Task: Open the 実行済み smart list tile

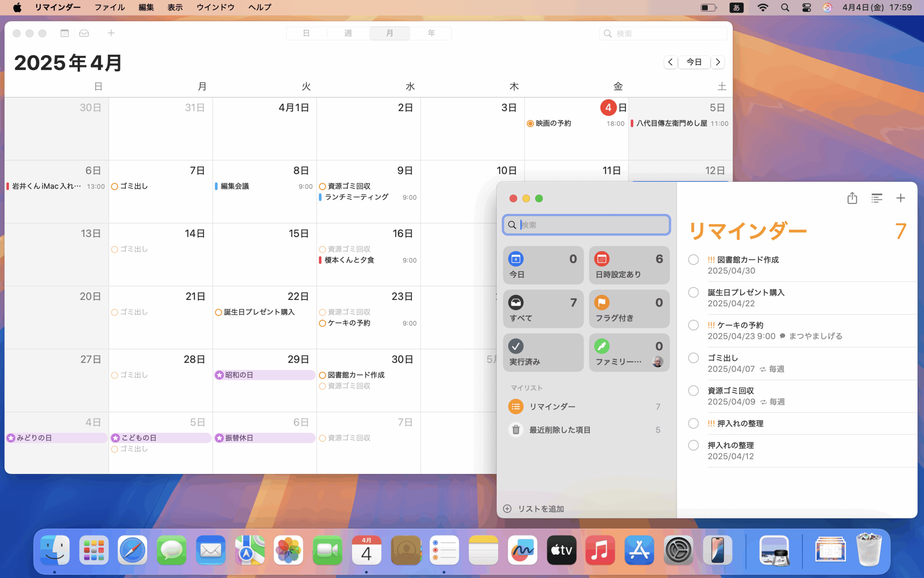Action: 543,353
